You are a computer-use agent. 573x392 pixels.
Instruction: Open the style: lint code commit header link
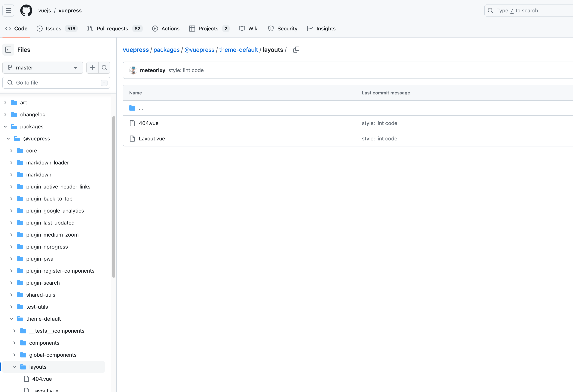point(186,70)
